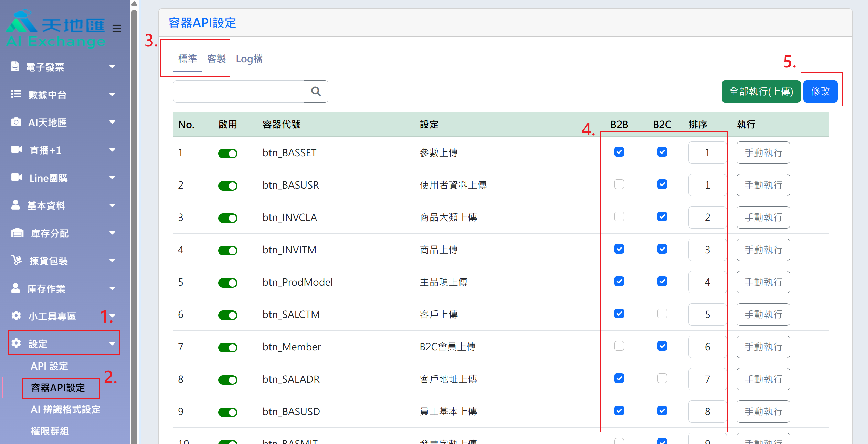Click the 數據中台 list icon
Image resolution: width=868 pixels, height=444 pixels.
16,94
